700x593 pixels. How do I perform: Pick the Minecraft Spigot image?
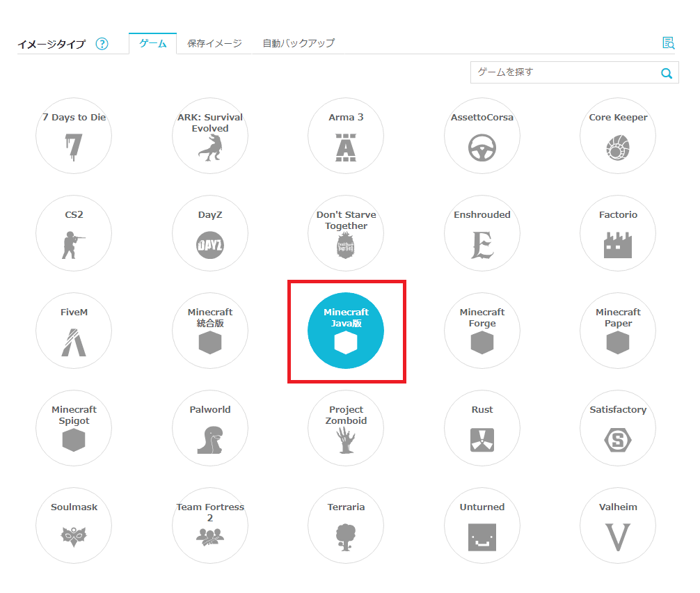[74, 428]
